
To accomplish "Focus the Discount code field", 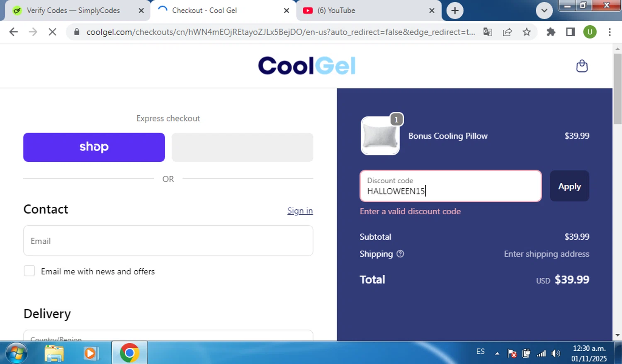I will click(x=451, y=186).
